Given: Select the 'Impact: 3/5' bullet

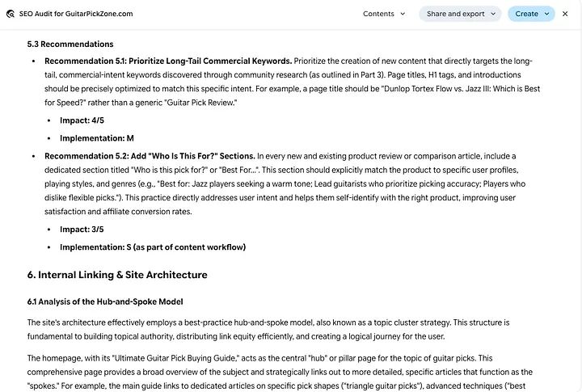Looking at the screenshot, I should pos(82,230).
